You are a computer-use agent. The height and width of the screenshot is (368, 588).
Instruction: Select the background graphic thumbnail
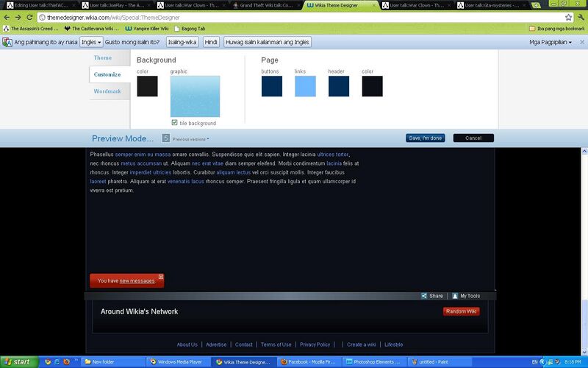pos(195,96)
